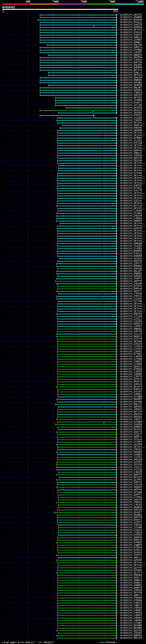Screen dimensions: 146x644
Task: Select hit UniRef100_B9GTE4
Action: point(131,95)
